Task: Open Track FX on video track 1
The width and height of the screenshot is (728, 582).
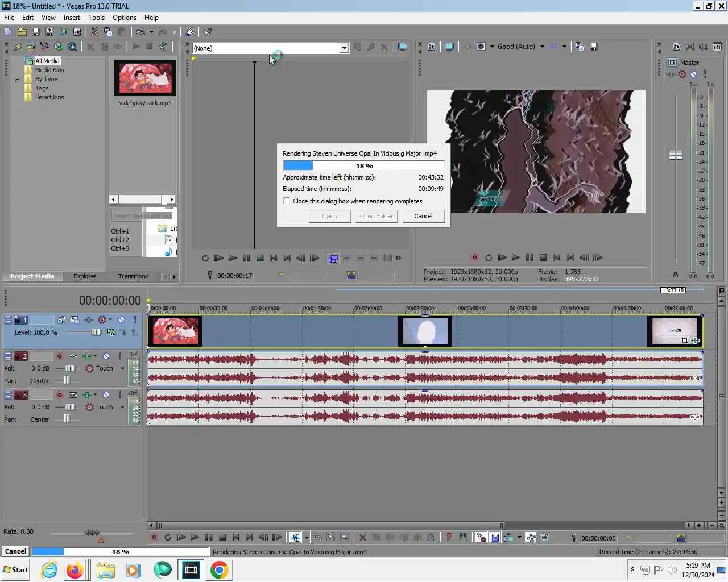Action: click(x=89, y=320)
